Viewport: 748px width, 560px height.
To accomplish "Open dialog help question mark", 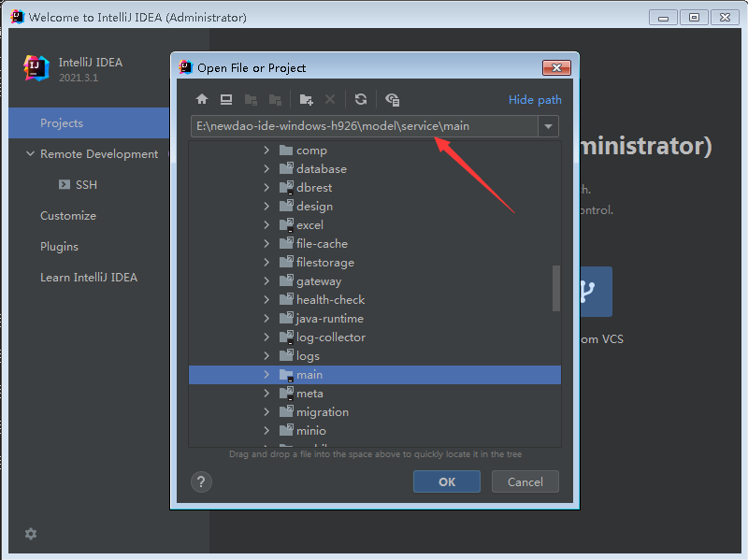I will 201,481.
